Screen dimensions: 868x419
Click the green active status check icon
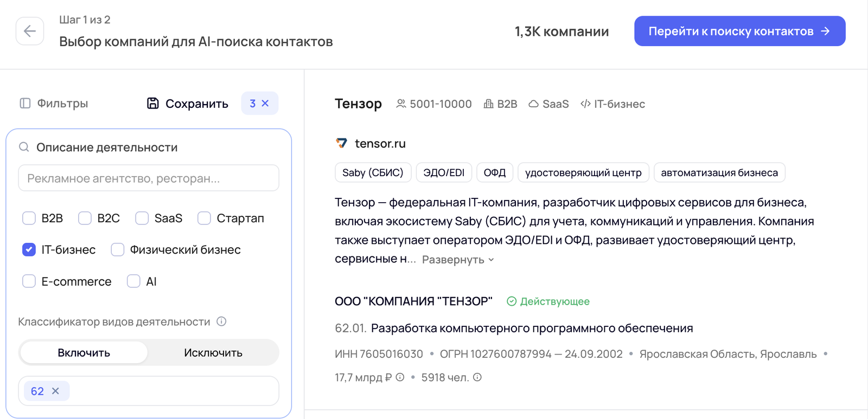512,301
